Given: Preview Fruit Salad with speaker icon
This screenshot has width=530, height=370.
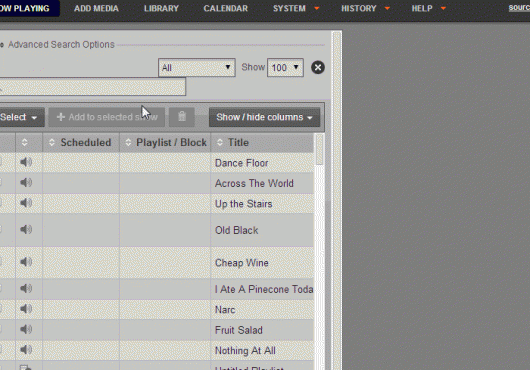Looking at the screenshot, I should [26, 329].
